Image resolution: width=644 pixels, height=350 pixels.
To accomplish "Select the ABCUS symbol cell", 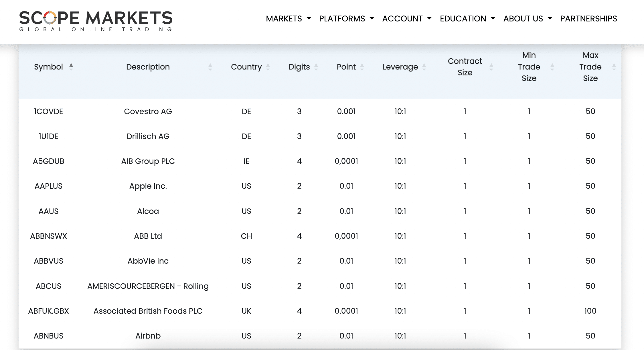I will (x=48, y=286).
